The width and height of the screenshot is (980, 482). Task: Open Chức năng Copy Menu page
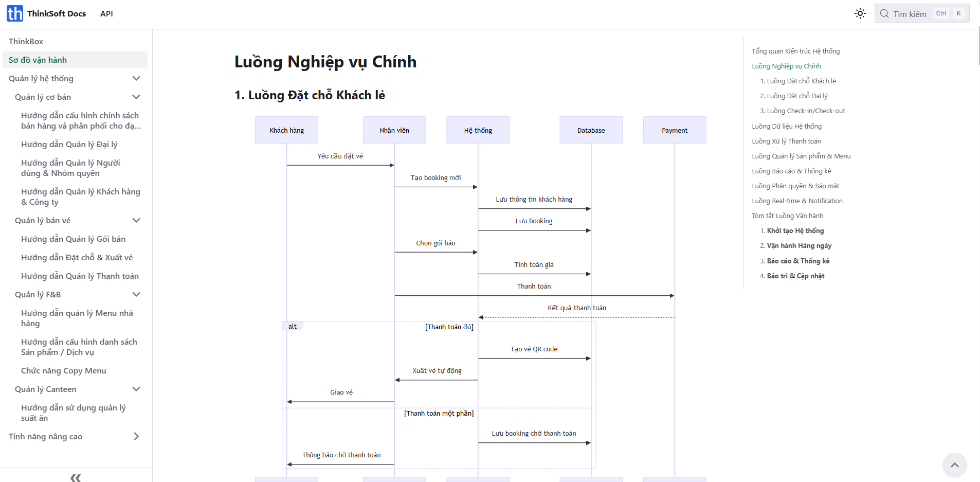click(64, 371)
